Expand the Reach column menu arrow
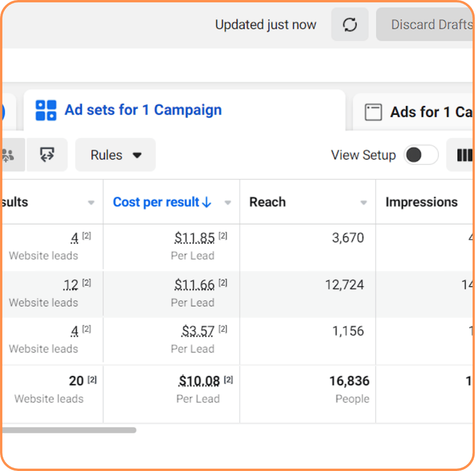476x471 pixels. pyautogui.click(x=364, y=203)
